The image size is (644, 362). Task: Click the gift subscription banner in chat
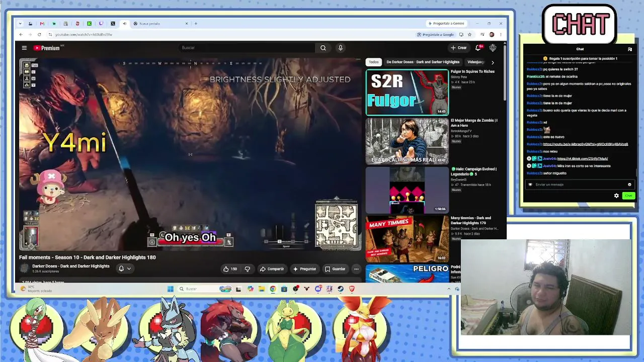(580, 59)
